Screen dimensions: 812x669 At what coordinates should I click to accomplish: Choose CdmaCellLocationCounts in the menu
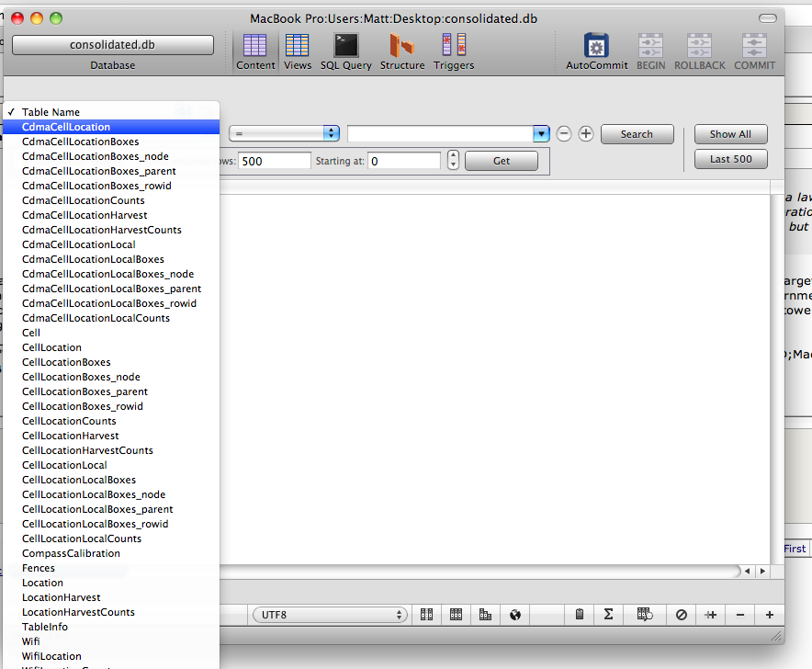click(111, 200)
